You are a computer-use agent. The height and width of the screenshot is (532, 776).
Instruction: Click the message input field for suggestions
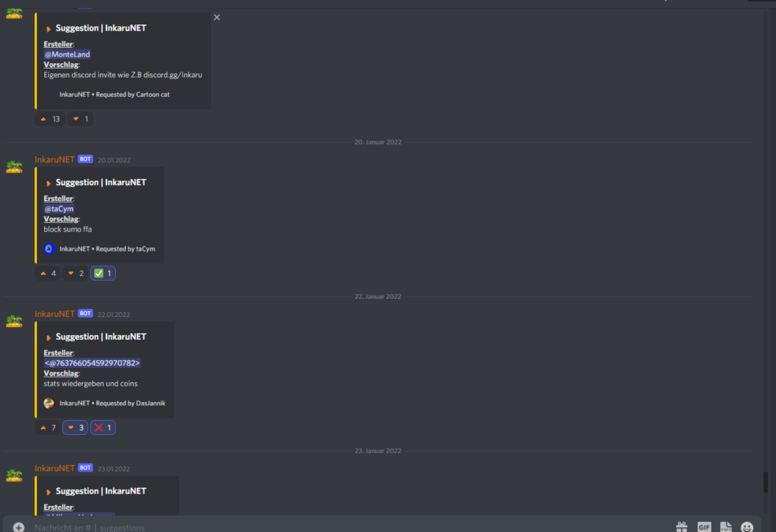pyautogui.click(x=346, y=527)
